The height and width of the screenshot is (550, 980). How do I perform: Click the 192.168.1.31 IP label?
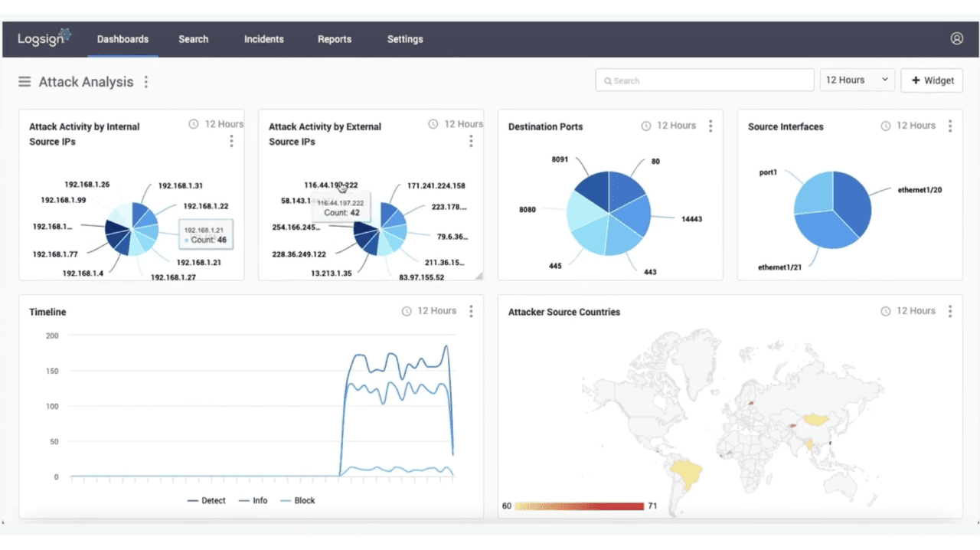click(x=181, y=185)
